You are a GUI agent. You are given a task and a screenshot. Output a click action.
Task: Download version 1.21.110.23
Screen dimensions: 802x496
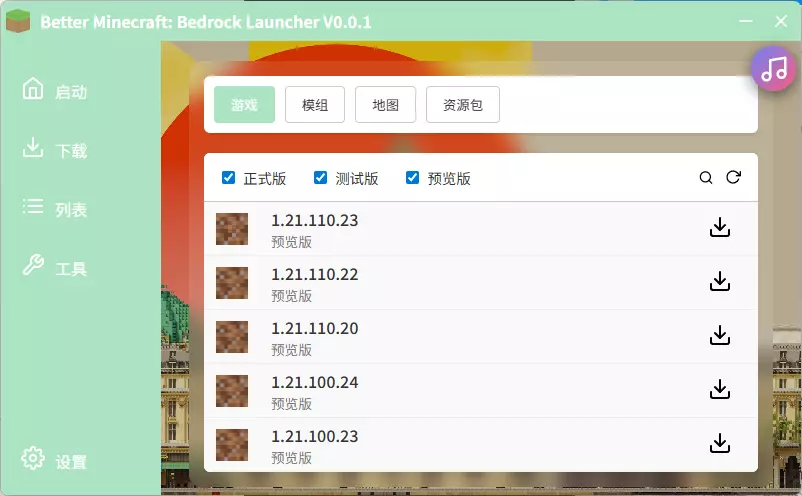720,228
